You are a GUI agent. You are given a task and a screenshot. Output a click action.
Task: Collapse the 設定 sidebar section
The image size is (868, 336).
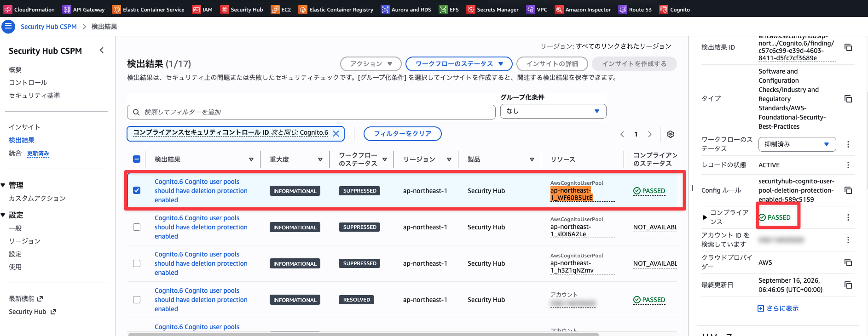click(x=3, y=215)
